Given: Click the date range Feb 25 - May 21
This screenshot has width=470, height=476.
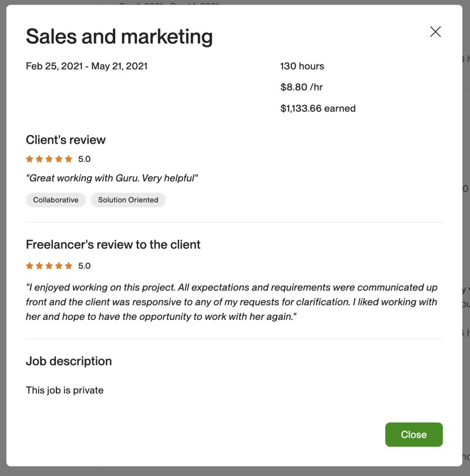Looking at the screenshot, I should pyautogui.click(x=86, y=66).
